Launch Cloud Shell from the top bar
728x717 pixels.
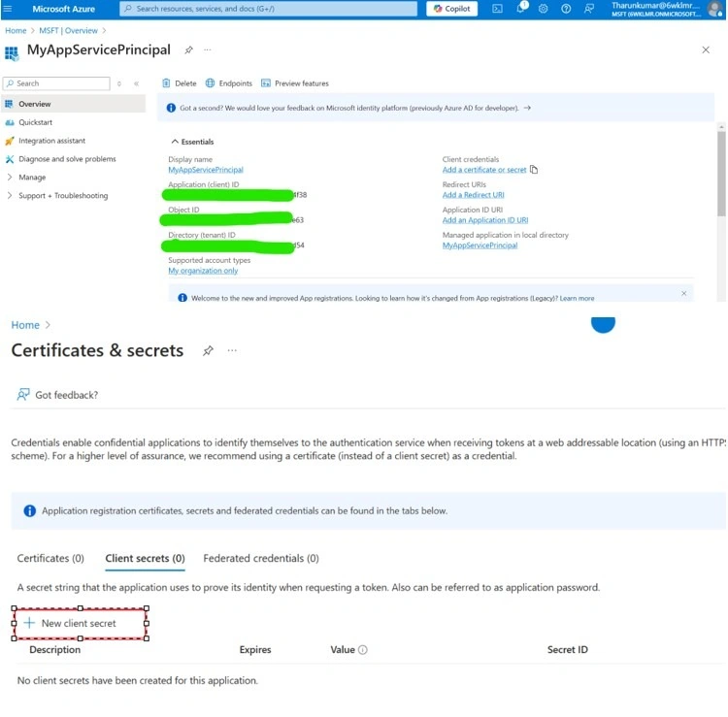[x=497, y=9]
